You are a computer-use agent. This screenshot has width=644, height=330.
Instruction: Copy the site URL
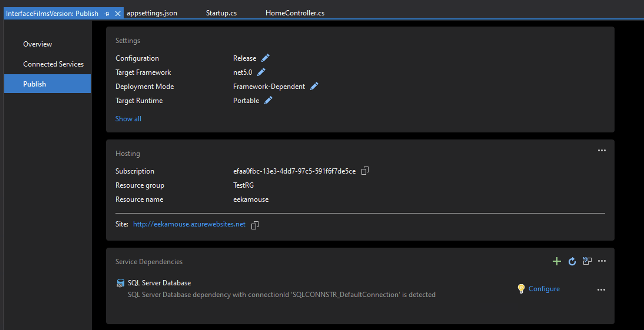(x=255, y=224)
